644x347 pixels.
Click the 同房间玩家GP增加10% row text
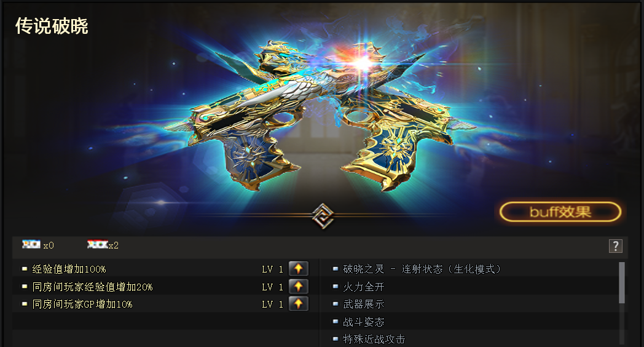[82, 305]
